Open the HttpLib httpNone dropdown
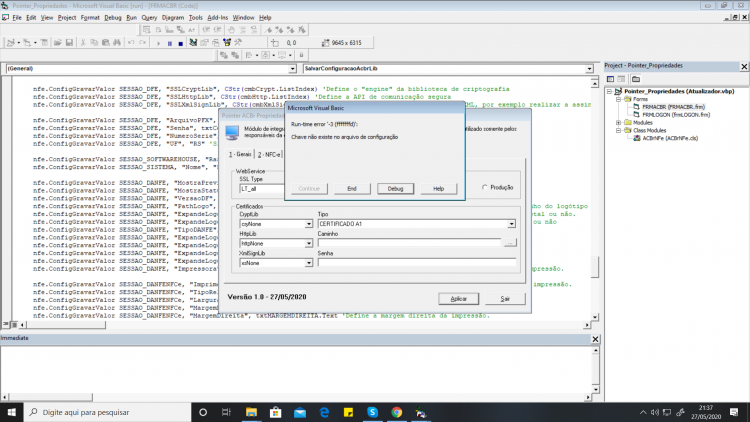This screenshot has height=422, width=750. 309,244
